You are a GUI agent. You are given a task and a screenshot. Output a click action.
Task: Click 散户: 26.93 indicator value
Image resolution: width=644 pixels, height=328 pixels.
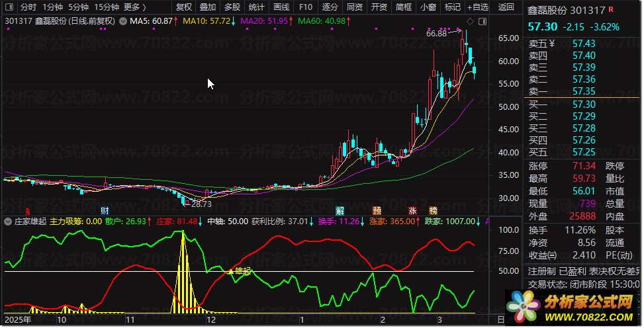(126, 222)
